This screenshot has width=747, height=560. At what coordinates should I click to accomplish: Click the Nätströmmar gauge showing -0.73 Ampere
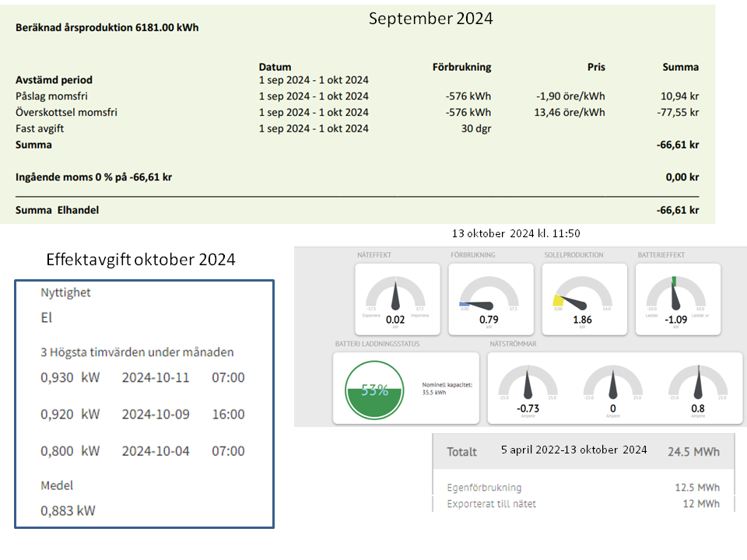[x=528, y=388]
